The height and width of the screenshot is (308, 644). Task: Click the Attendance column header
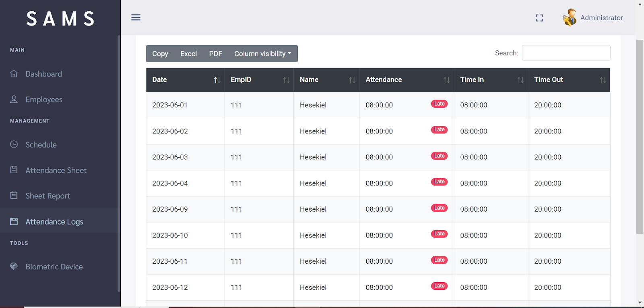pyautogui.click(x=407, y=80)
